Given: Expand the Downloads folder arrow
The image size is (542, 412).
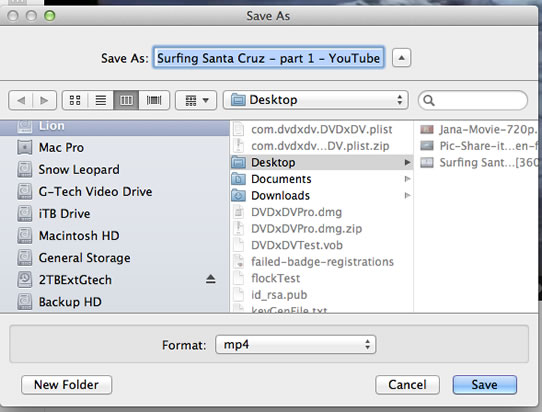Looking at the screenshot, I should [408, 196].
